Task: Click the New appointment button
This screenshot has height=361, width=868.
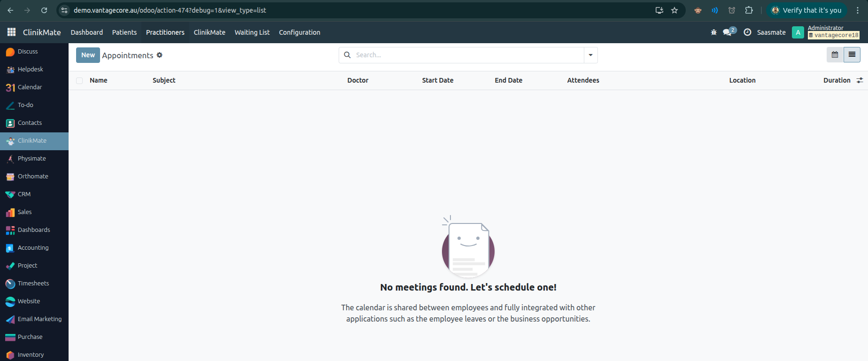Action: [88, 55]
